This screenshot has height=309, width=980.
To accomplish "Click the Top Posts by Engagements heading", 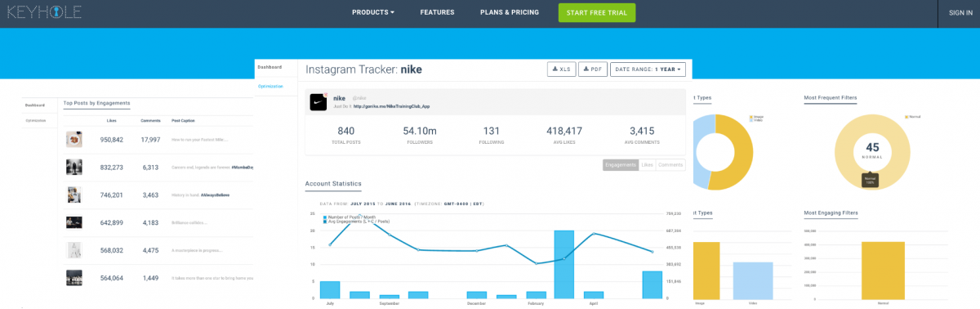I will (96, 103).
